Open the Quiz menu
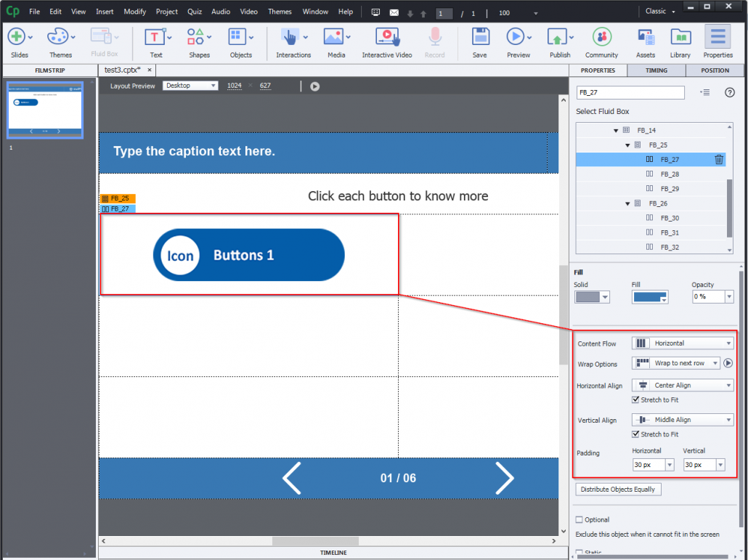Image resolution: width=748 pixels, height=560 pixels. point(194,11)
